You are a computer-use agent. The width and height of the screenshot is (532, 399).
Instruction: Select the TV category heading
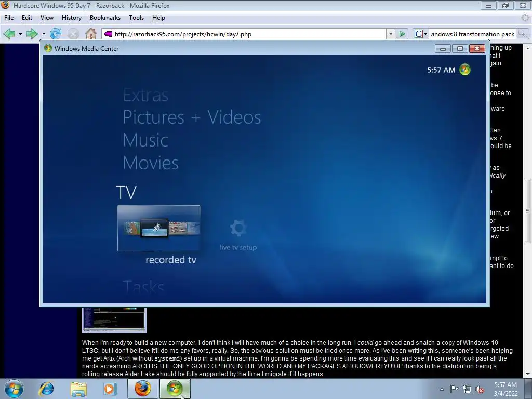[126, 193]
